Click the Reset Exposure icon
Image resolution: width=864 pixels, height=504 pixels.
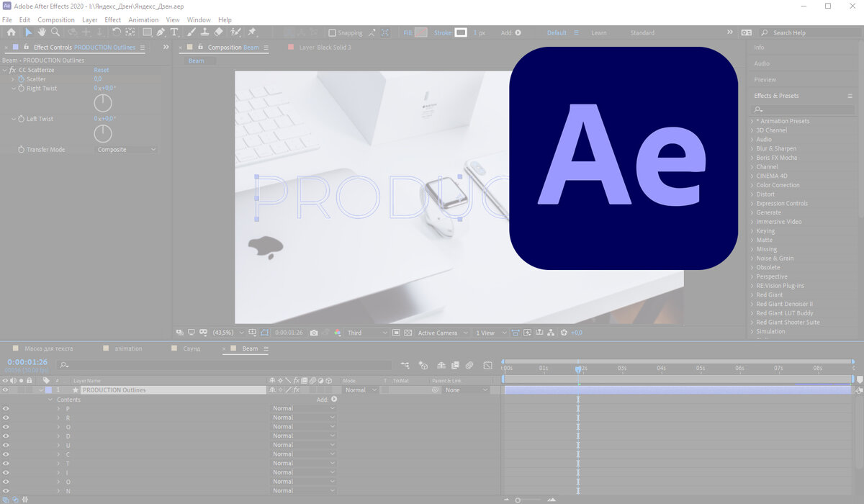click(564, 333)
